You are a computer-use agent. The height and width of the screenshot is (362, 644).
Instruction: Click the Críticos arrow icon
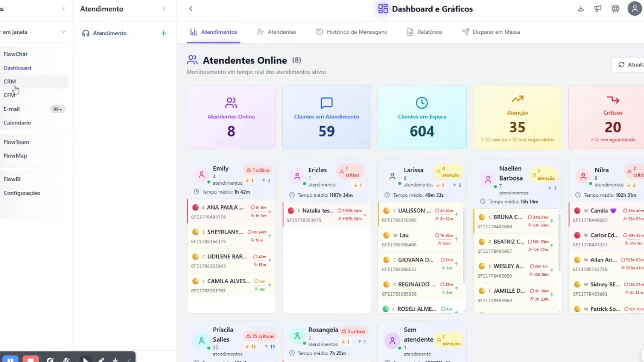(613, 100)
